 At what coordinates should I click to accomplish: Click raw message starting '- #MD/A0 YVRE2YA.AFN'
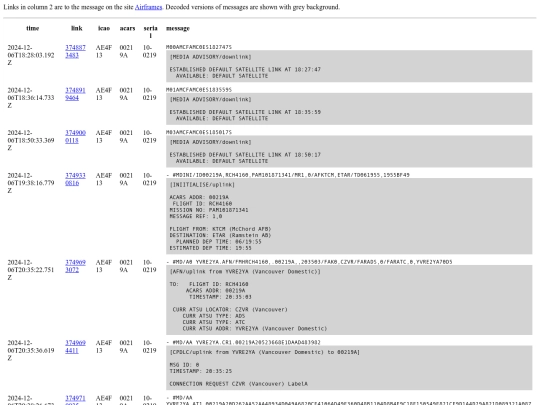pos(309,262)
